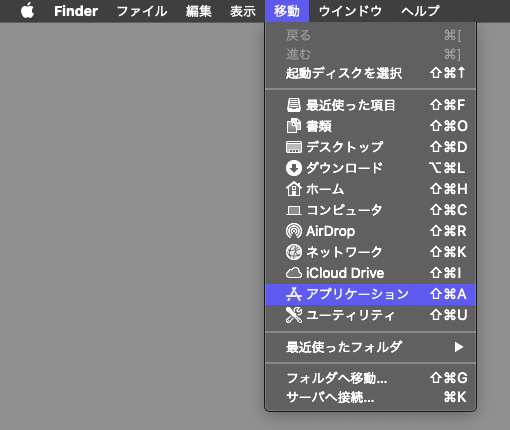510x430 pixels.
Task: Select 最近使った項目 text label
Action: coord(351,105)
